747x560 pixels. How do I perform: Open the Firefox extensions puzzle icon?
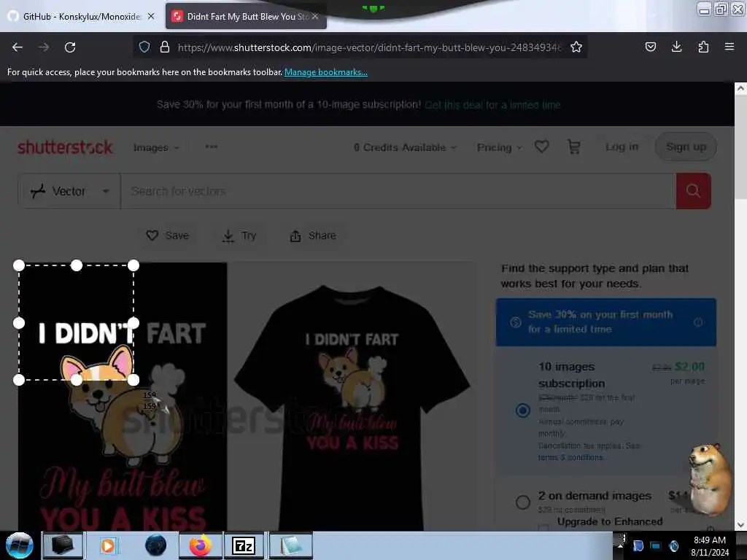pyautogui.click(x=703, y=47)
